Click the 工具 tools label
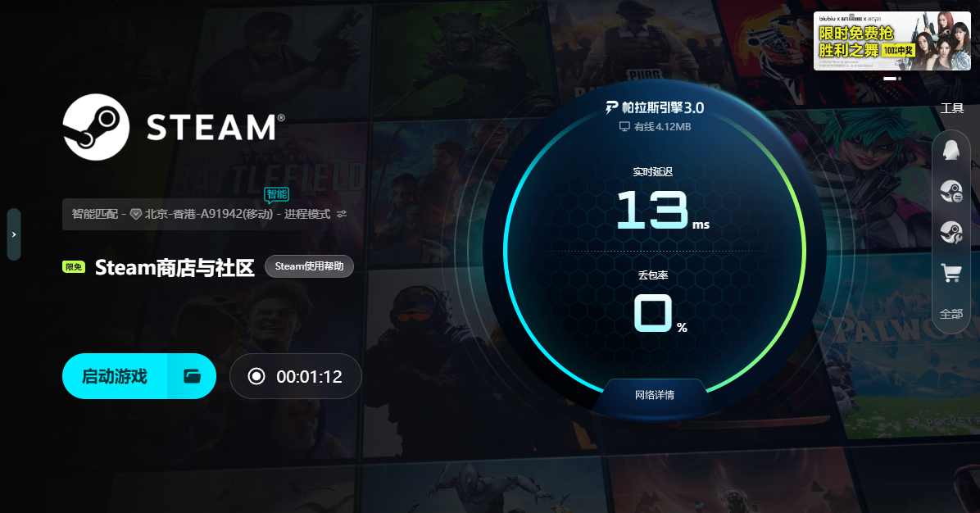980x513 pixels. tap(952, 109)
